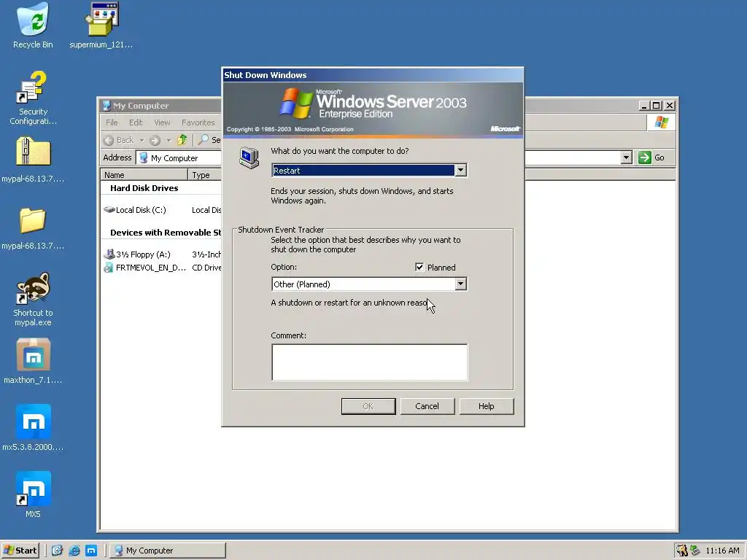
Task: Click the Up folder toolbar icon
Action: (182, 140)
